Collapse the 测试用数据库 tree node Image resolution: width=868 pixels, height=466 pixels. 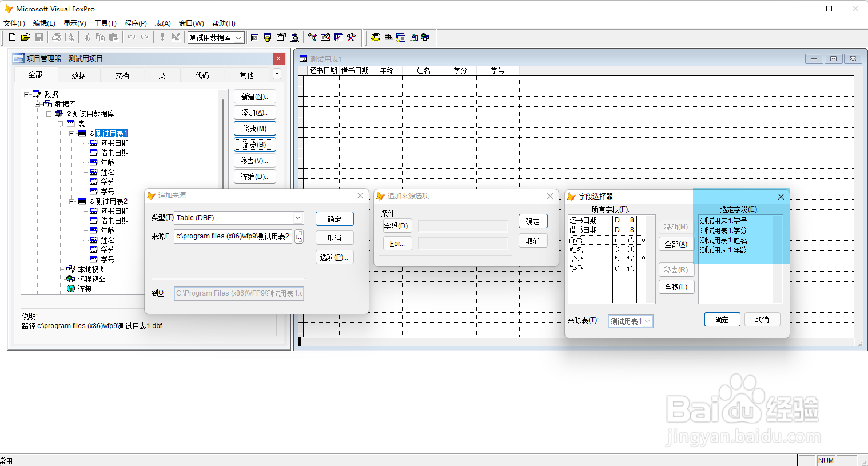click(49, 114)
